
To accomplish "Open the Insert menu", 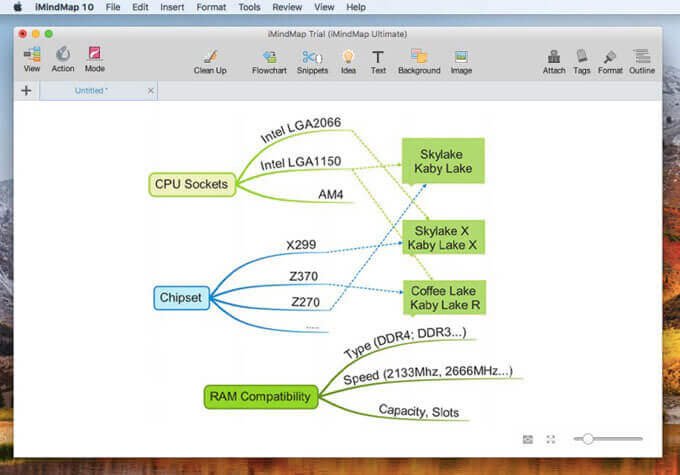I will (172, 7).
